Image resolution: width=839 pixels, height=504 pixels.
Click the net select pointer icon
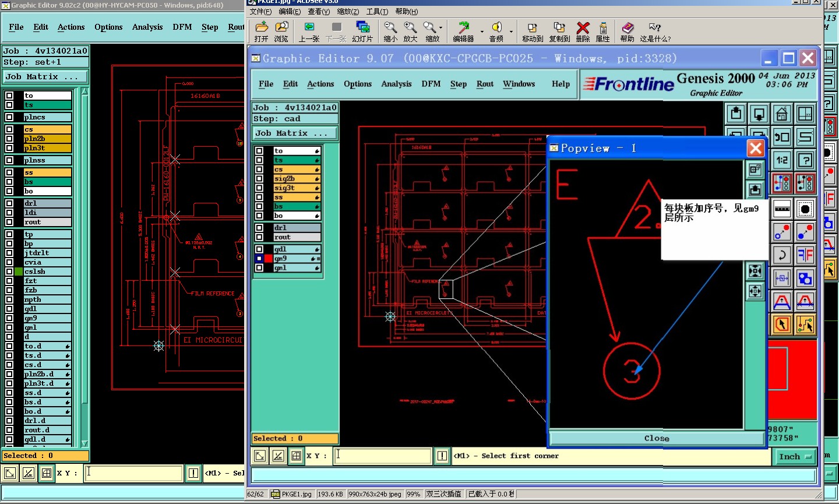click(x=805, y=324)
